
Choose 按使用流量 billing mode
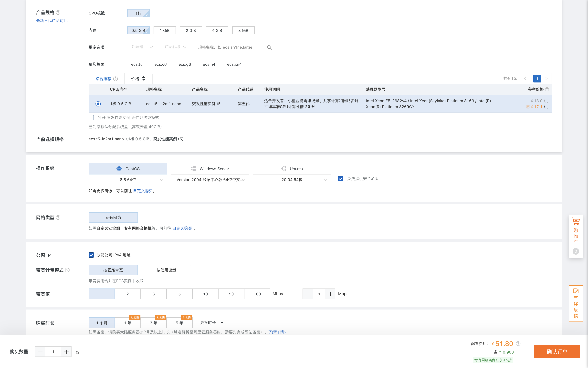tap(166, 270)
